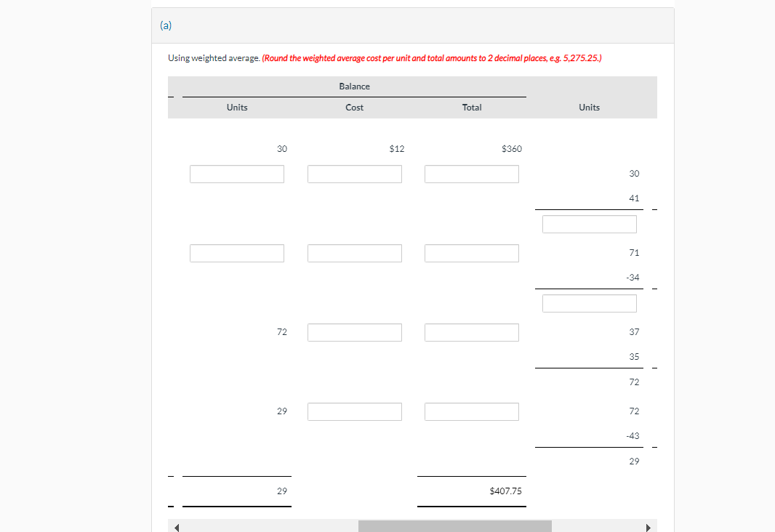The width and height of the screenshot is (775, 532).
Task: Click the right scroll arrow on the horizontal scrollbar
Action: [x=649, y=525]
